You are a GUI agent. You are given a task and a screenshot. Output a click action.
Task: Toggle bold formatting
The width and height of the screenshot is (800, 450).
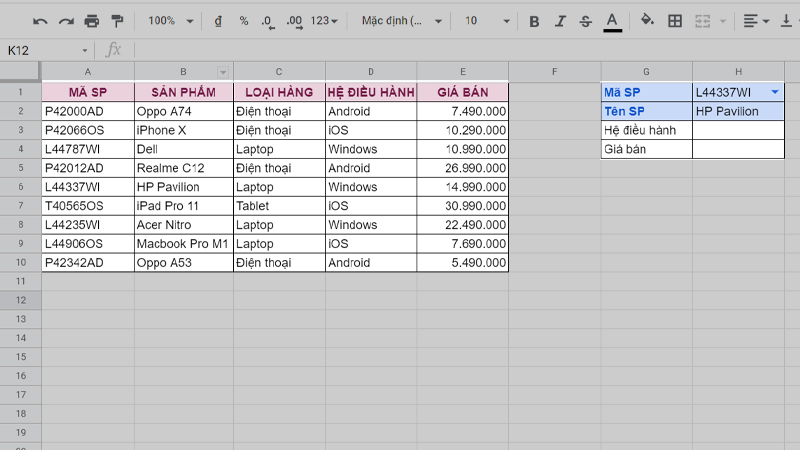click(x=534, y=21)
